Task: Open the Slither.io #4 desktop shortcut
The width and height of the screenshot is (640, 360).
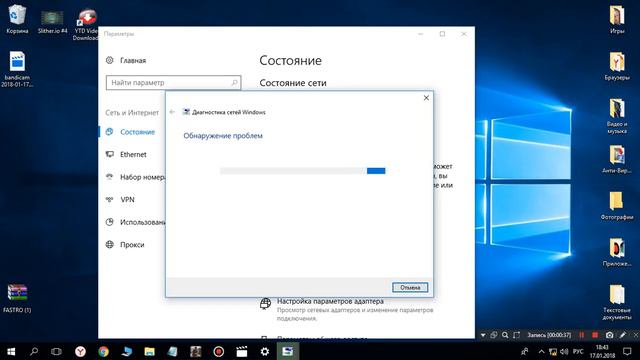Action: pos(52,21)
